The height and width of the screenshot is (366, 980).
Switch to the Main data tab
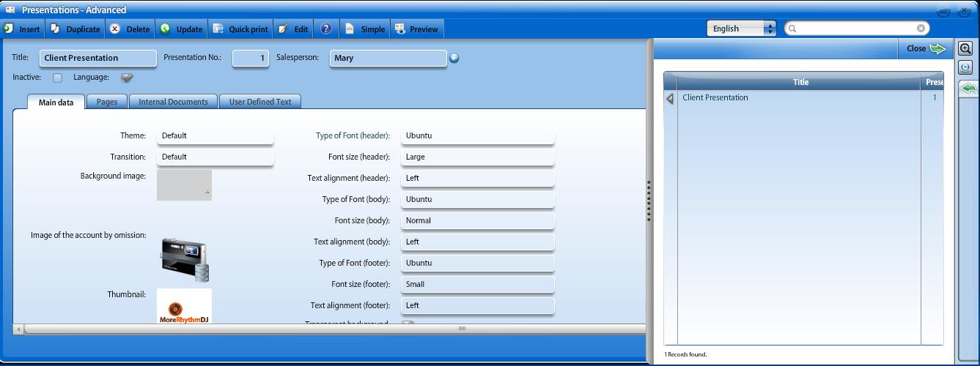(x=56, y=102)
